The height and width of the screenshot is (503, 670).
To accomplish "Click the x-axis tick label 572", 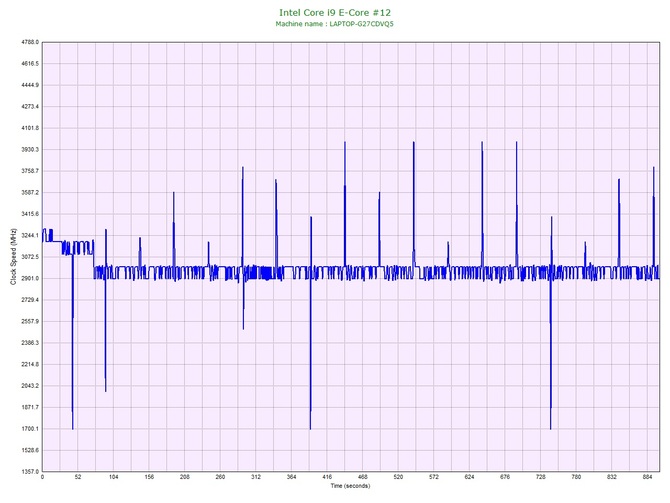I will [434, 477].
